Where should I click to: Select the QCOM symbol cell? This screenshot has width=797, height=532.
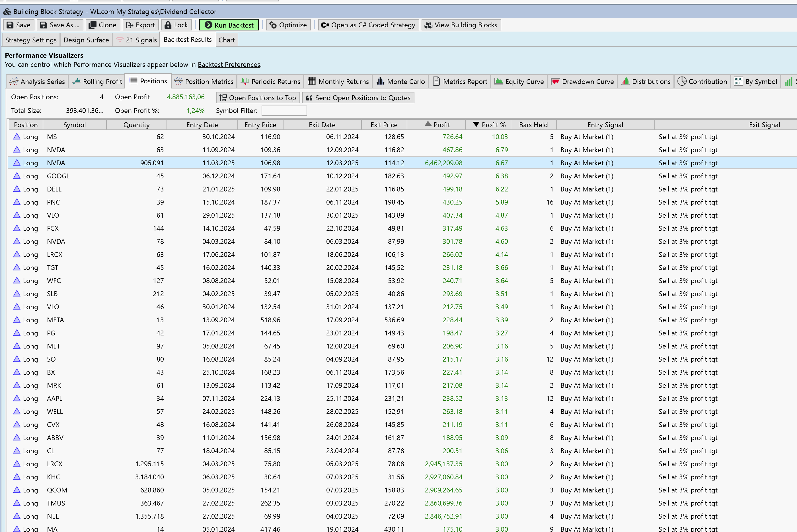coord(57,490)
